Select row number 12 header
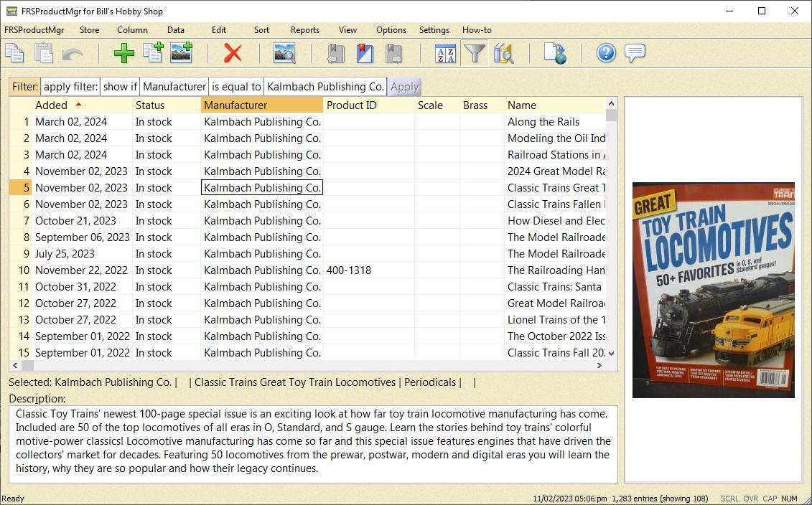The height and width of the screenshot is (505, 812). tap(21, 303)
